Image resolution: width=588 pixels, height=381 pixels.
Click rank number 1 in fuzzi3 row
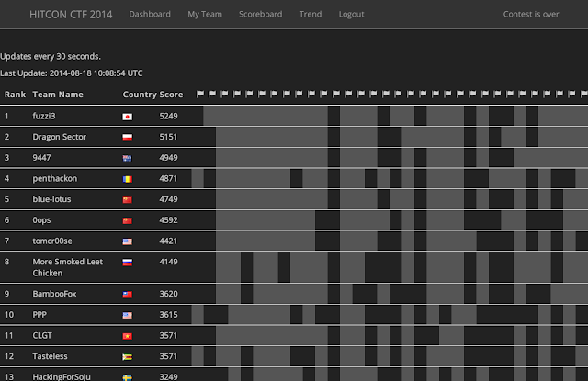pyautogui.click(x=6, y=116)
